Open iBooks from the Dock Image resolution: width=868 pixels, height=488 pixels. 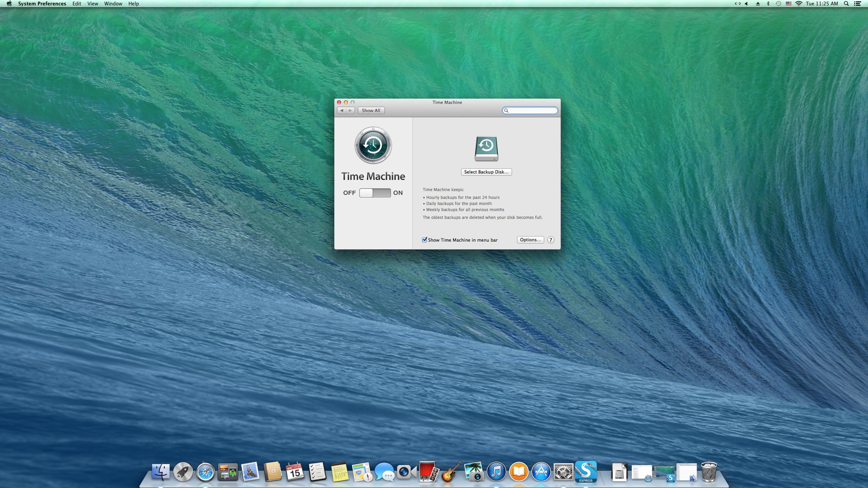[519, 471]
